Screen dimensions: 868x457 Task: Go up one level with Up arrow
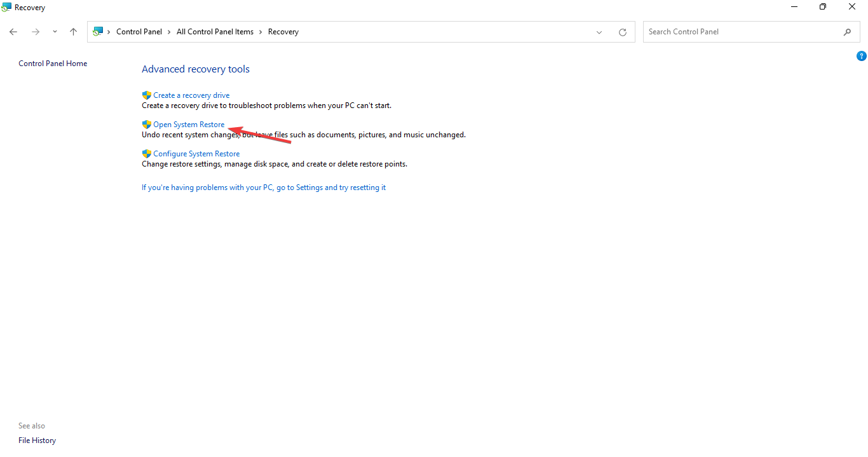pos(73,32)
